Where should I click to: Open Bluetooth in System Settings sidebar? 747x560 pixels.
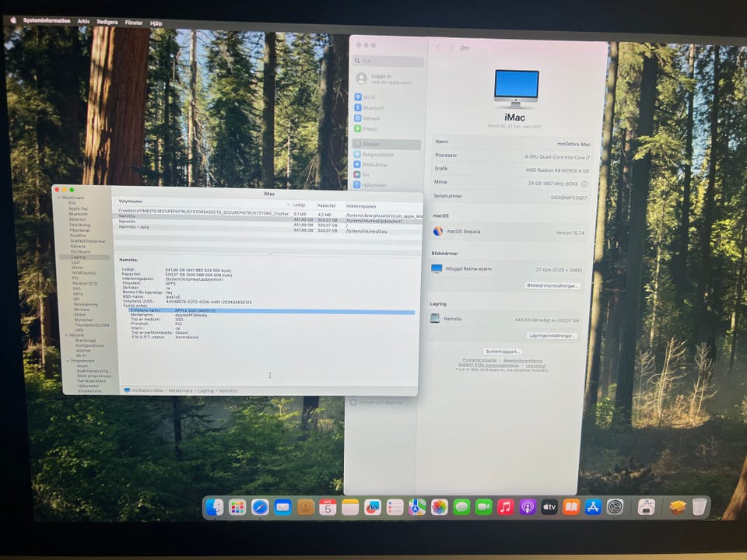tap(369, 108)
